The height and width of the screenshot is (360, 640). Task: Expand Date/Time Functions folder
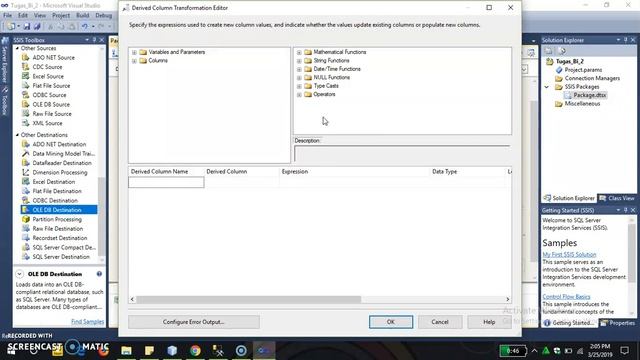299,69
